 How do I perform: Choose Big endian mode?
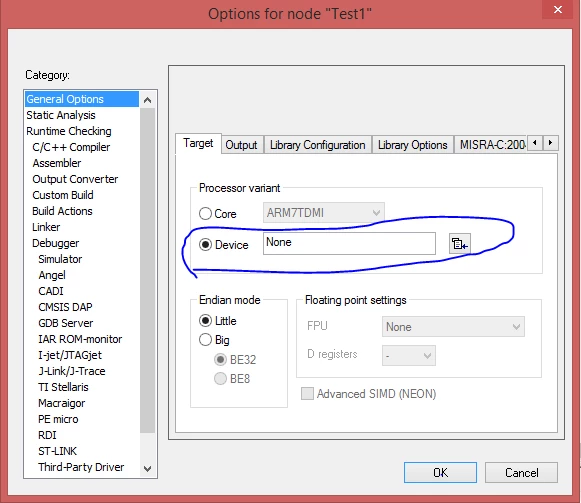pyautogui.click(x=205, y=340)
